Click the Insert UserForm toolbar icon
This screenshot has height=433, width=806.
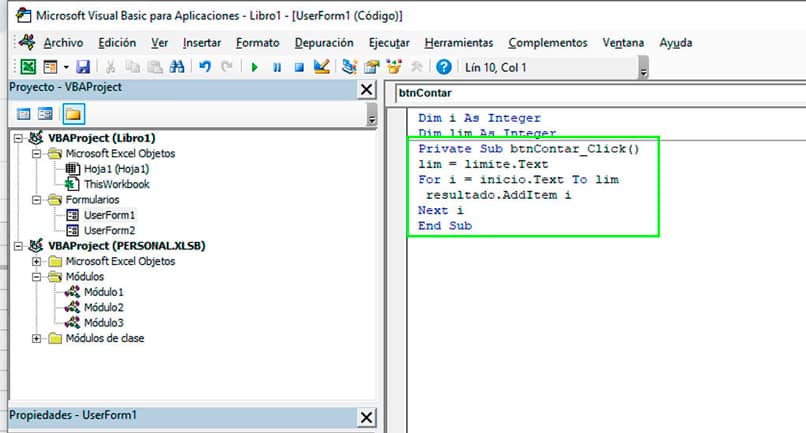coord(50,67)
